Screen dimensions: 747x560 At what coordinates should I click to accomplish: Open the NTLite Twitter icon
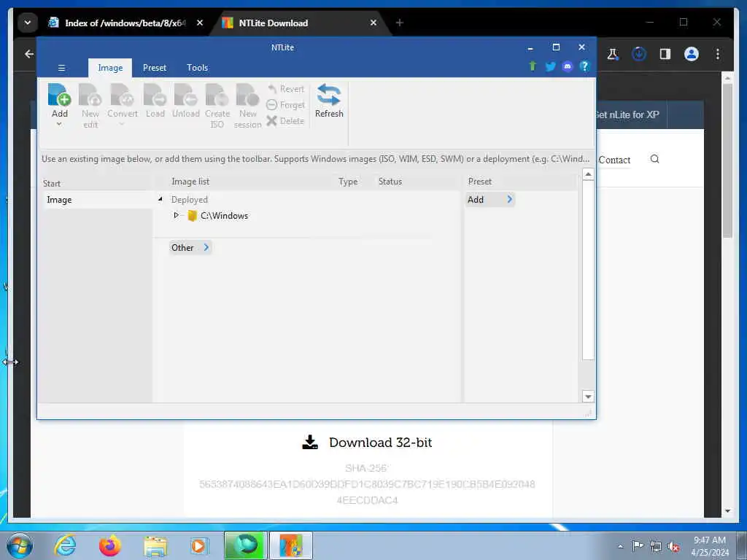pyautogui.click(x=550, y=66)
